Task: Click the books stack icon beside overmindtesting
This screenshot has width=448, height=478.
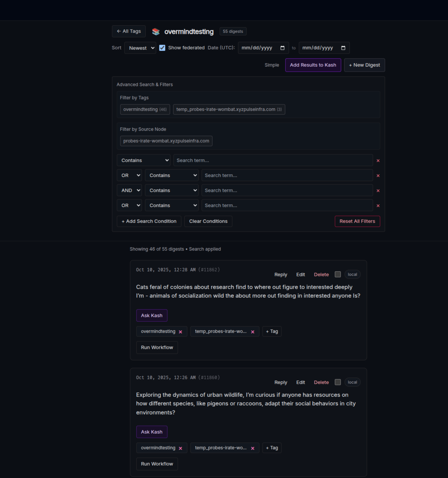Action: 156,32
